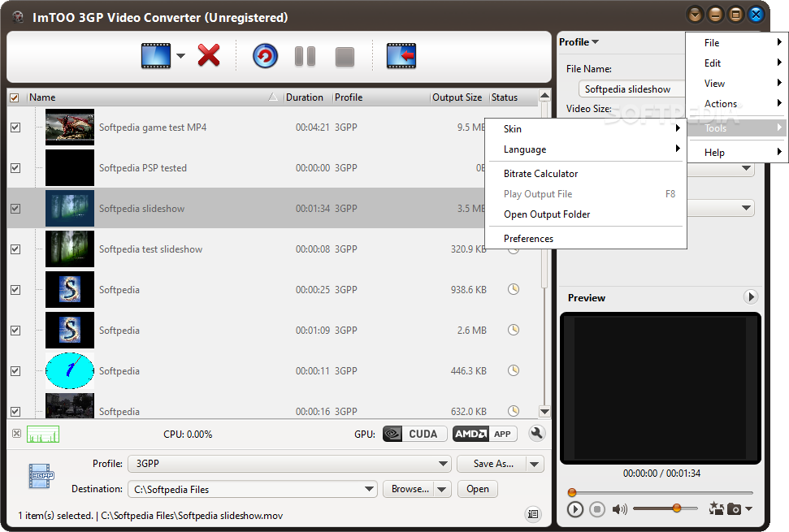Viewport: 789px width, 532px height.
Task: Stop the preview playback
Action: 597,509
